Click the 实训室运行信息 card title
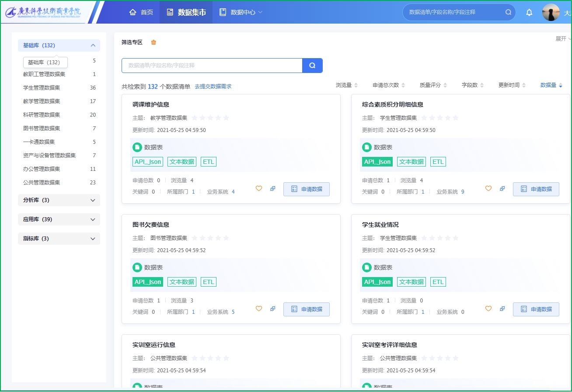The image size is (572, 392). tap(154, 345)
